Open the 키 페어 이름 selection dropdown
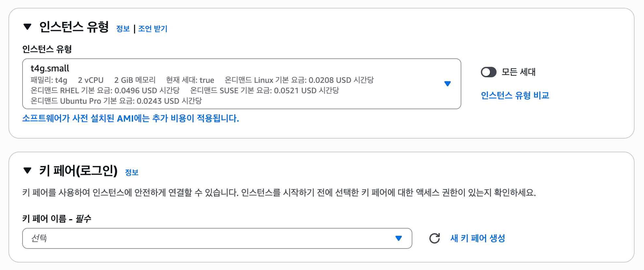This screenshot has width=644, height=270. [217, 238]
